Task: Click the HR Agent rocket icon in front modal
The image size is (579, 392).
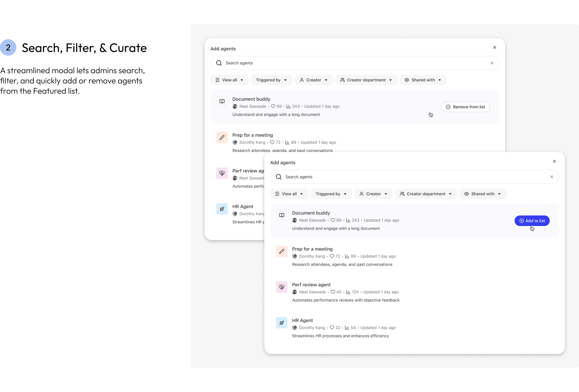Action: (282, 323)
